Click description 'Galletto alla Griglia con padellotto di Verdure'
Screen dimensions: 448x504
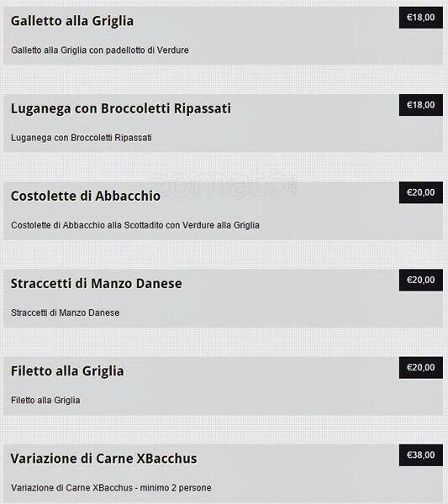point(100,50)
